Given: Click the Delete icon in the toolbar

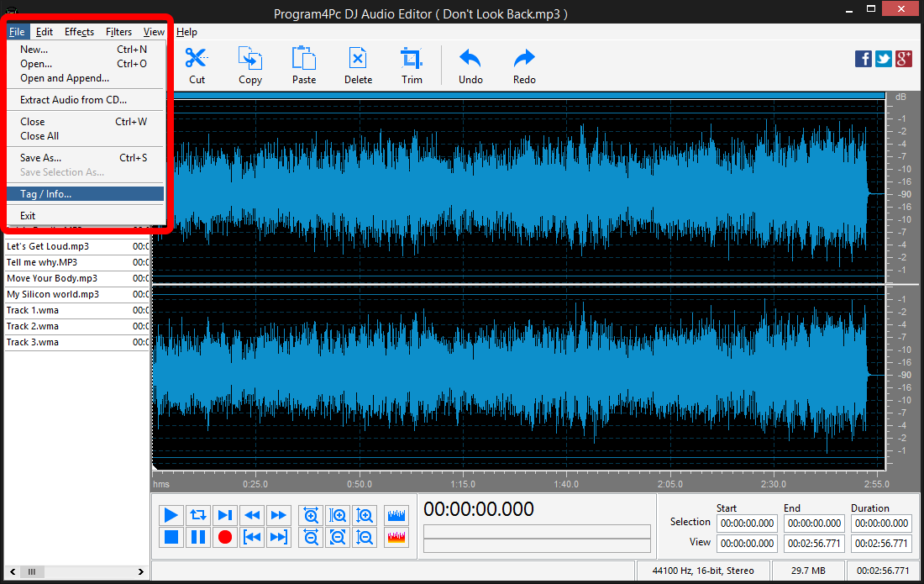Looking at the screenshot, I should 358,65.
